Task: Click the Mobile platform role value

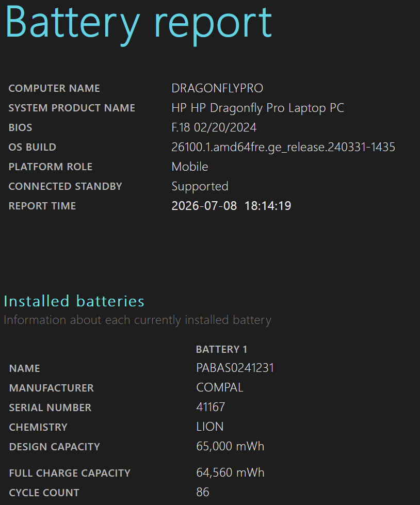Action: [190, 167]
